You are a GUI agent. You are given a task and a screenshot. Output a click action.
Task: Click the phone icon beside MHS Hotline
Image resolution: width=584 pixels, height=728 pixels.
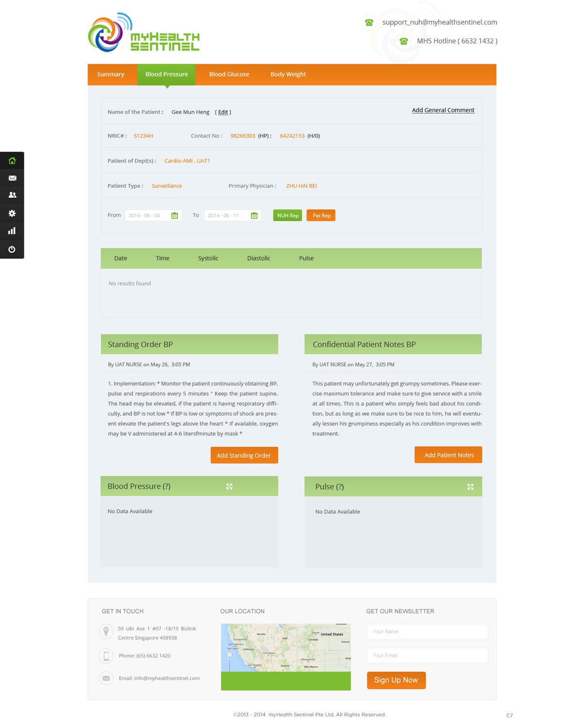click(403, 41)
